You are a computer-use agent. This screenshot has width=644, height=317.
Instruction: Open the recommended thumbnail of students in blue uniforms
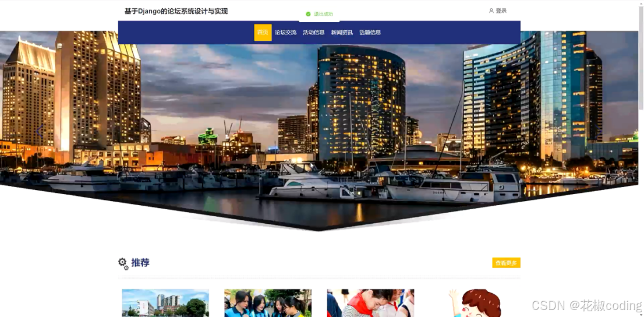[268, 303]
